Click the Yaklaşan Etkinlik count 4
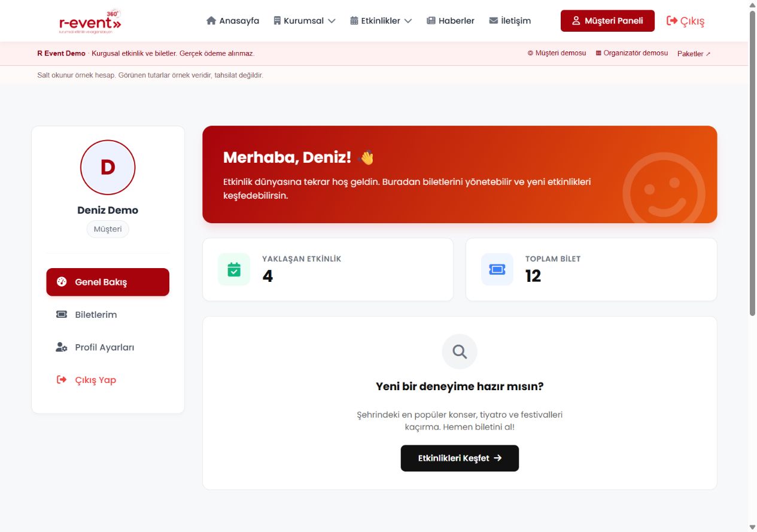Image resolution: width=757 pixels, height=532 pixels. pyautogui.click(x=267, y=276)
